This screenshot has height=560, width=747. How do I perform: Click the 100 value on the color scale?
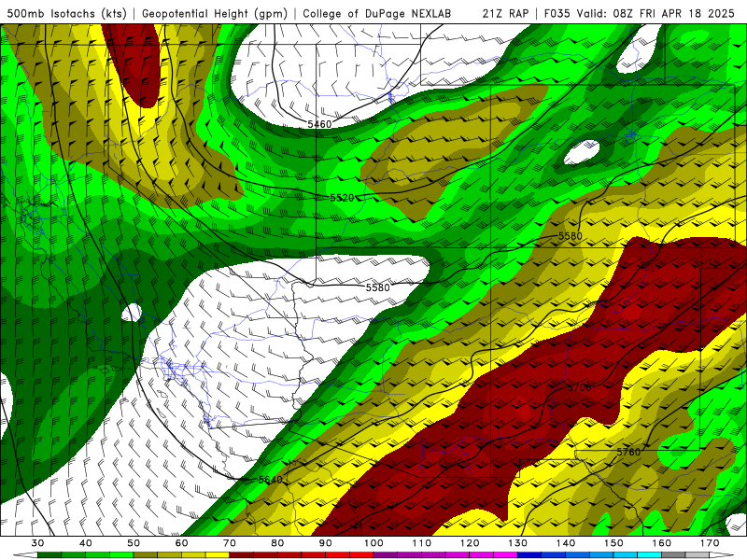(x=373, y=543)
